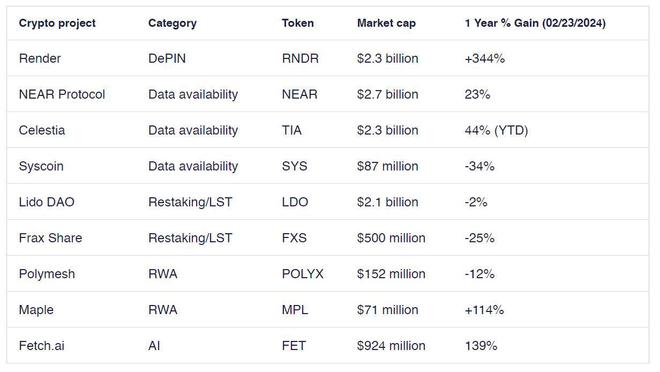This screenshot has height=372, width=660.
Task: Click the Maple project name
Action: [36, 310]
